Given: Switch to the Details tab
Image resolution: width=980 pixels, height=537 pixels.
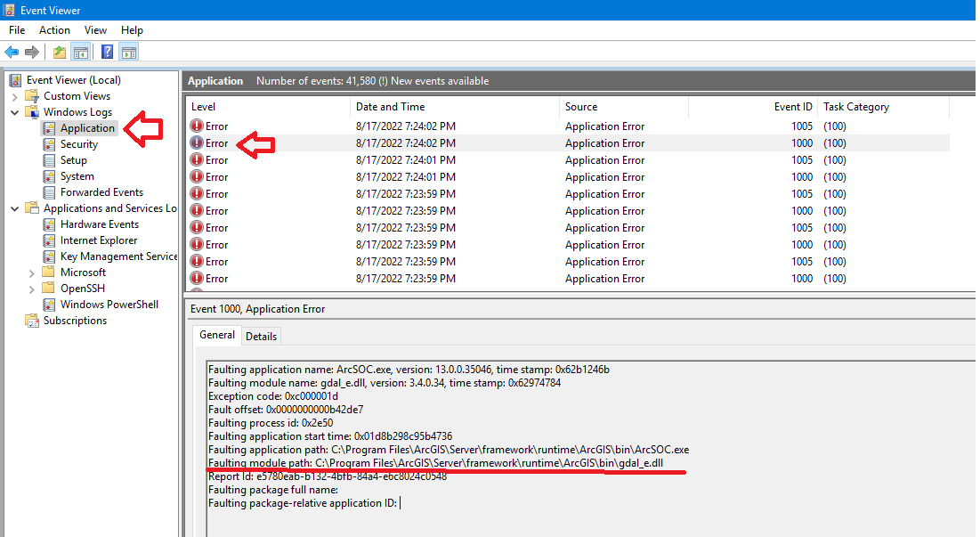Looking at the screenshot, I should [261, 336].
